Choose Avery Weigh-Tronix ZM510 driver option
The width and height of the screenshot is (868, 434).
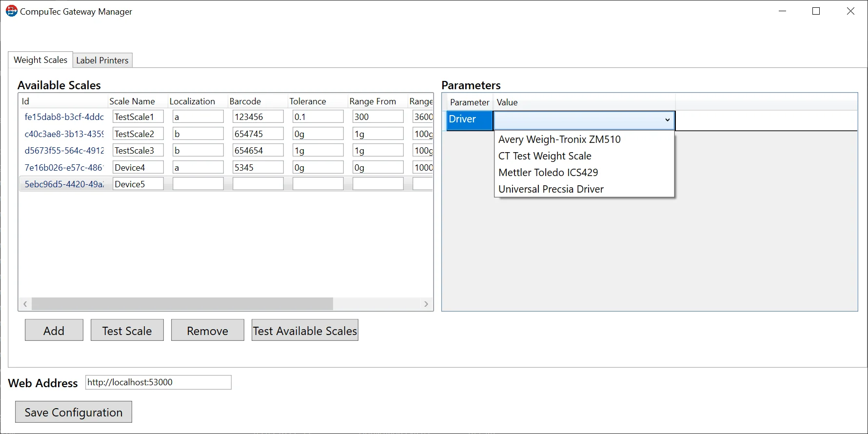(x=559, y=139)
